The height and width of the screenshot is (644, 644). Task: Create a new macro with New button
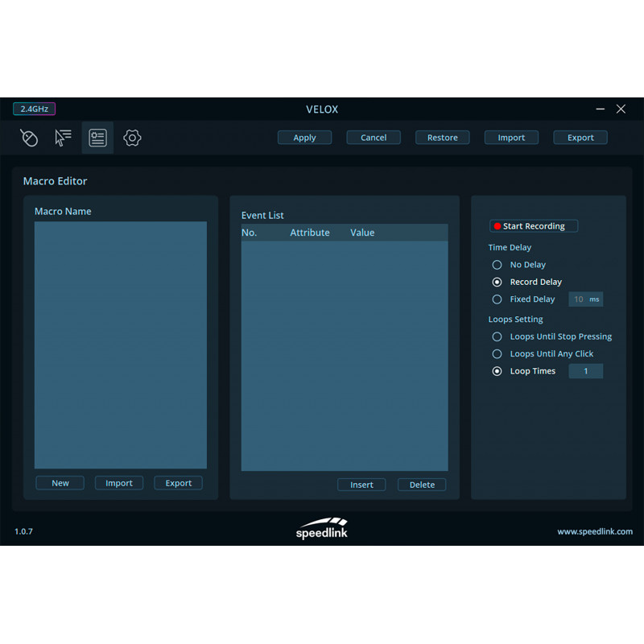pyautogui.click(x=60, y=483)
